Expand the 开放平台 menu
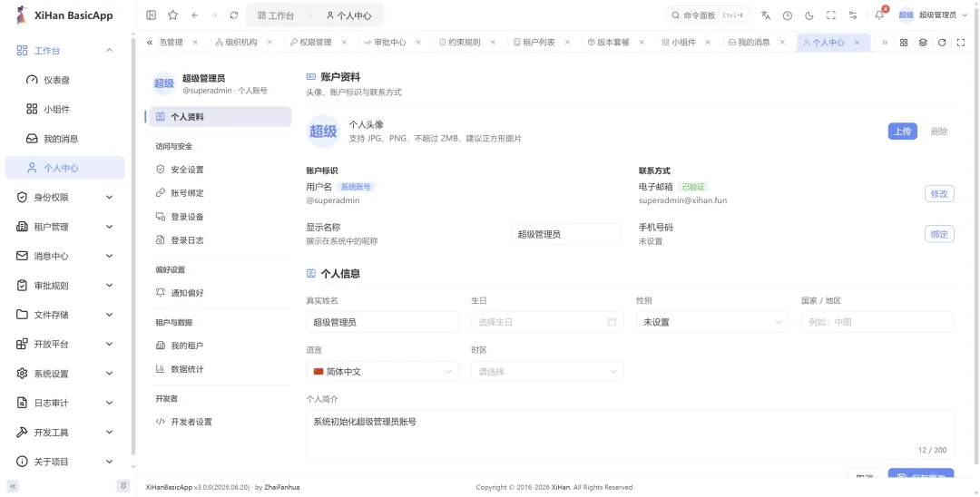Screen dimensions: 980x497 pyautogui.click(x=65, y=344)
